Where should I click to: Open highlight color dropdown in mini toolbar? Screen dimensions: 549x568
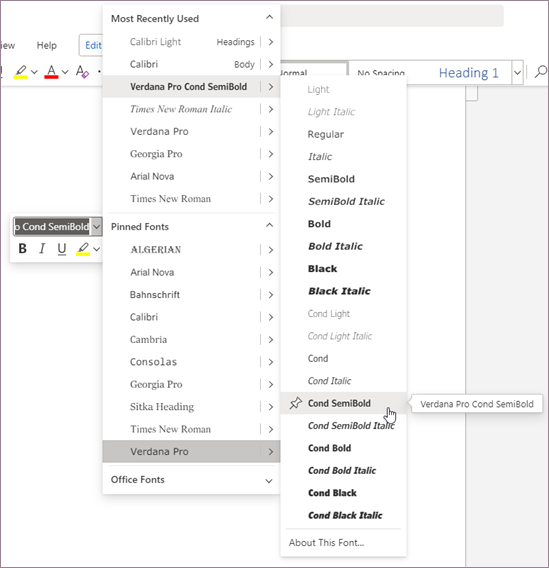(96, 249)
